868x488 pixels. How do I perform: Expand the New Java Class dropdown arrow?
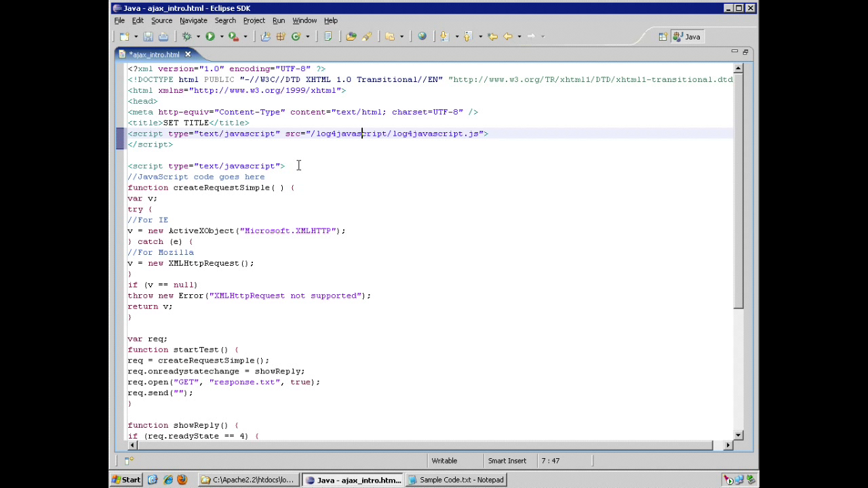point(307,37)
